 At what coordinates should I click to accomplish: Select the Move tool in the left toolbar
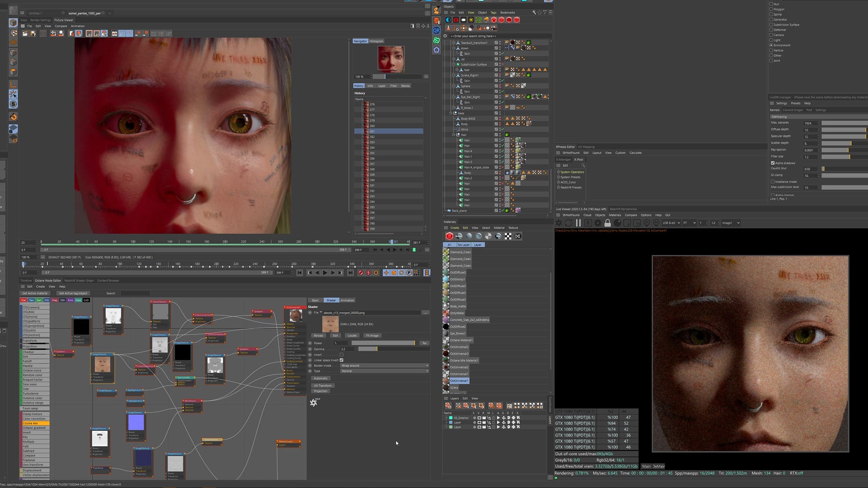coord(14,94)
